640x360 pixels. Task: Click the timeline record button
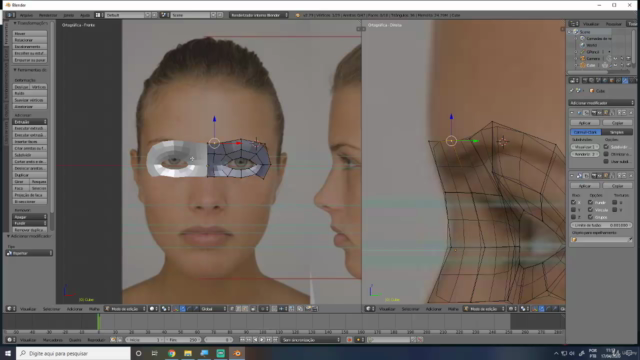point(349,340)
